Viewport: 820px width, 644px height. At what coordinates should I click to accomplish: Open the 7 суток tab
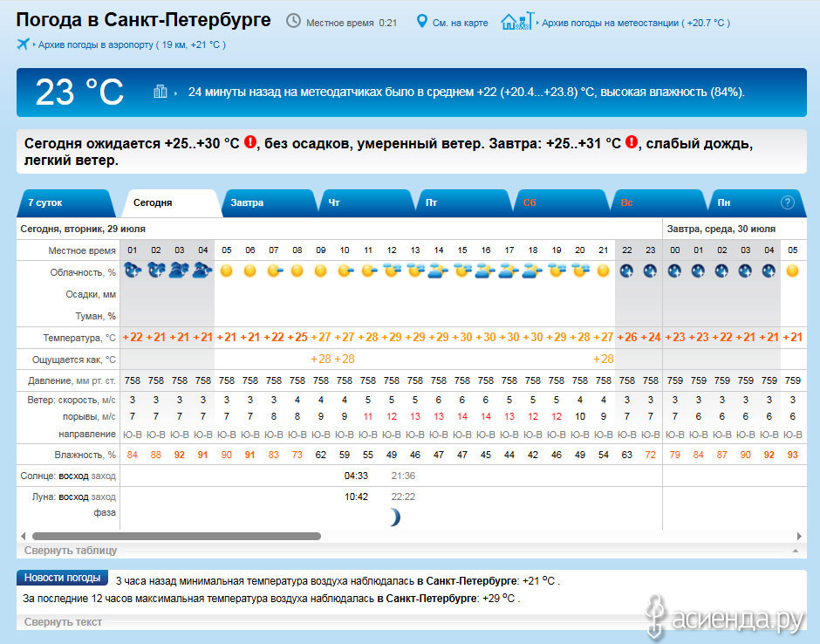[x=65, y=202]
